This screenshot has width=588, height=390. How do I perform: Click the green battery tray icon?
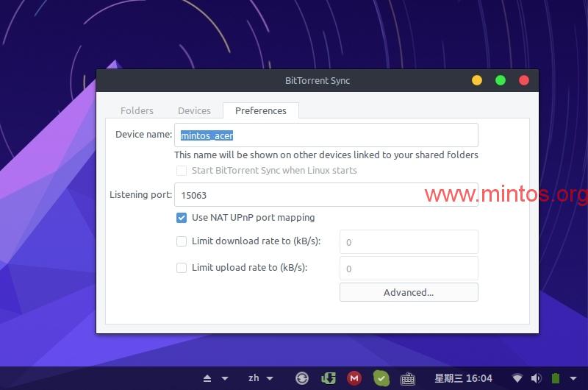(556, 378)
